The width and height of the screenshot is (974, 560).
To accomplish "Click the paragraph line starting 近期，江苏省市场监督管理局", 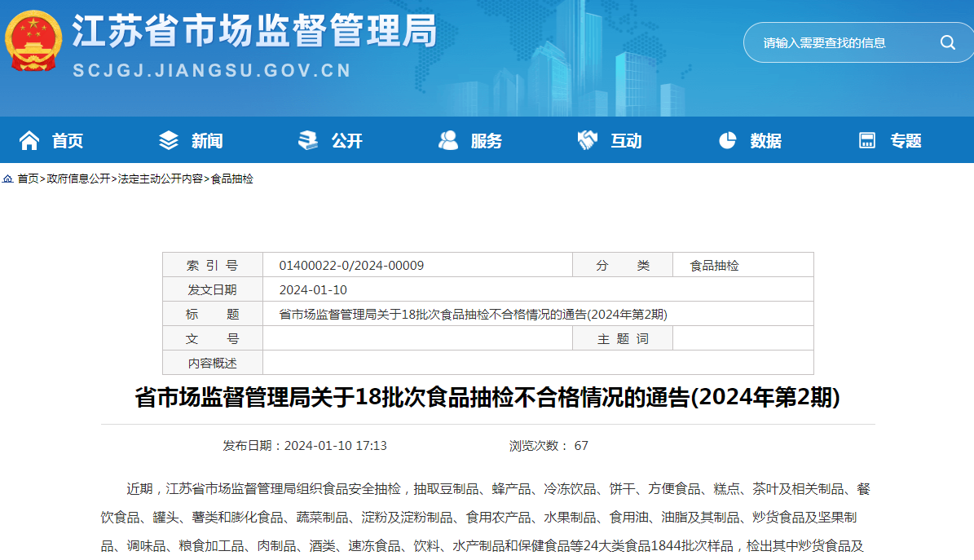I will [498, 489].
